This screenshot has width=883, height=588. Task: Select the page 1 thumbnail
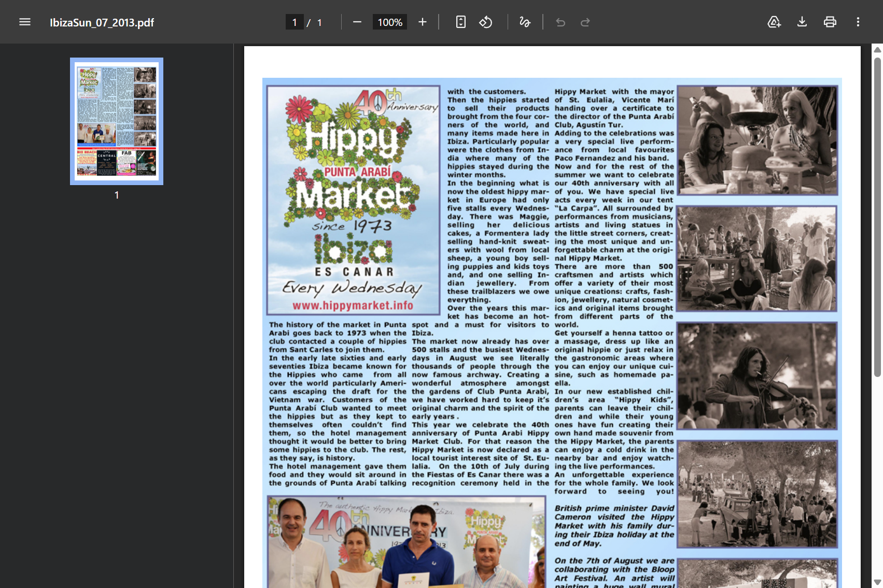click(x=117, y=121)
